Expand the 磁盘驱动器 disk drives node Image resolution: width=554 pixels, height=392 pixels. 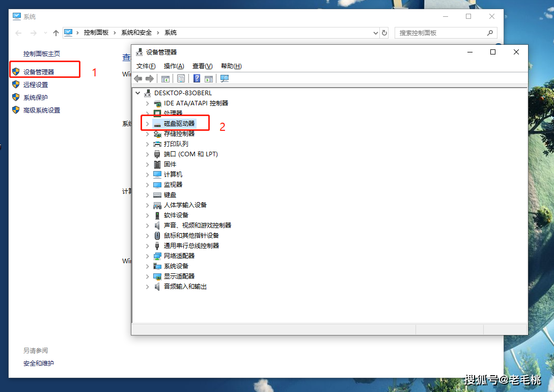click(147, 124)
